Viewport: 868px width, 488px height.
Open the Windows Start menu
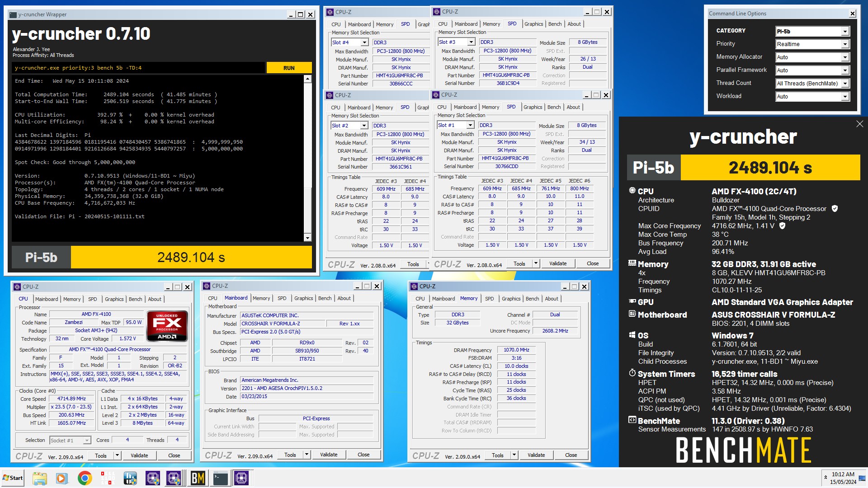point(13,478)
